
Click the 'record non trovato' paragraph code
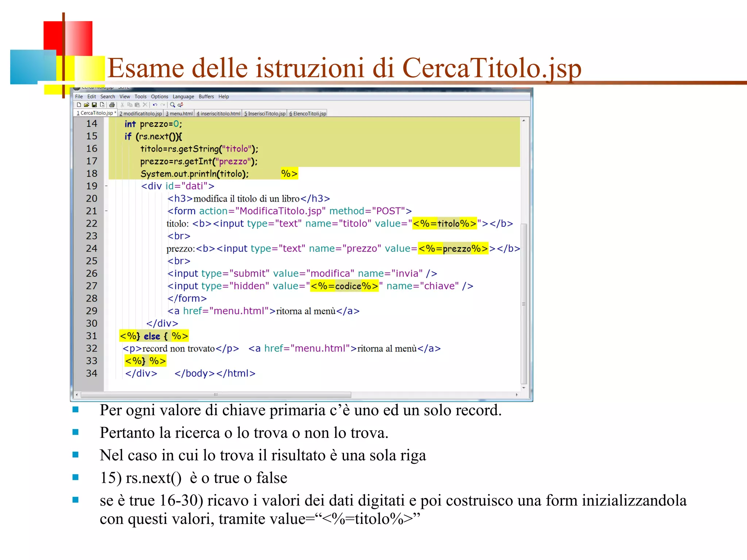coord(181,349)
